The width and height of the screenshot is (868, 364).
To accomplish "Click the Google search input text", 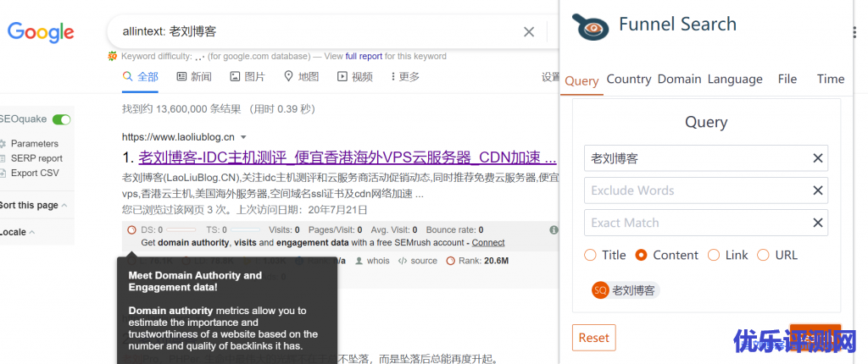I will pyautogui.click(x=170, y=31).
